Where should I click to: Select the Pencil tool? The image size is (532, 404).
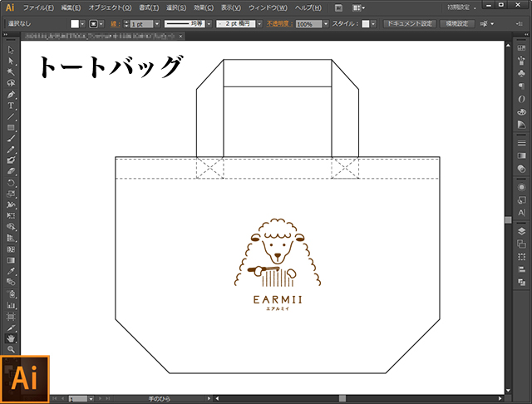[x=11, y=150]
